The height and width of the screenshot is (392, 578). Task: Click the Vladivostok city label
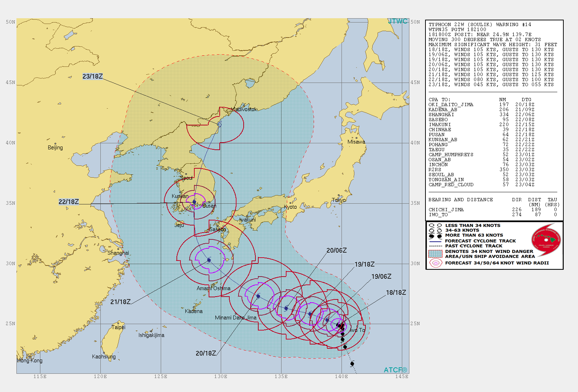[x=244, y=109]
